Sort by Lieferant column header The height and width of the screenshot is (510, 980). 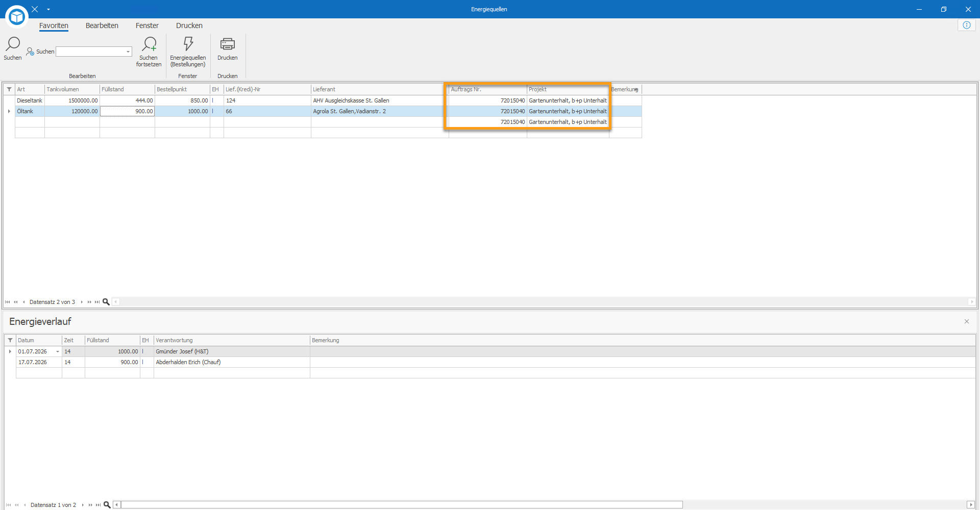click(x=380, y=89)
